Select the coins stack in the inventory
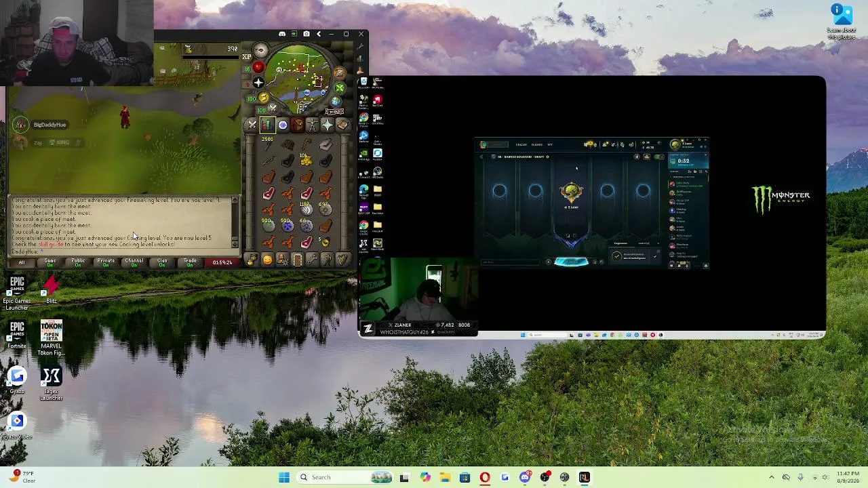 click(306, 160)
